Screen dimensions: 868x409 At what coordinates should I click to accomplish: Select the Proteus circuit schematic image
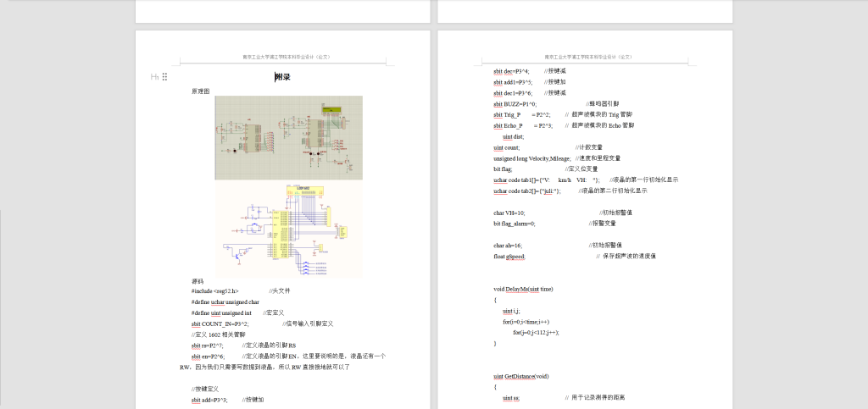pos(289,138)
